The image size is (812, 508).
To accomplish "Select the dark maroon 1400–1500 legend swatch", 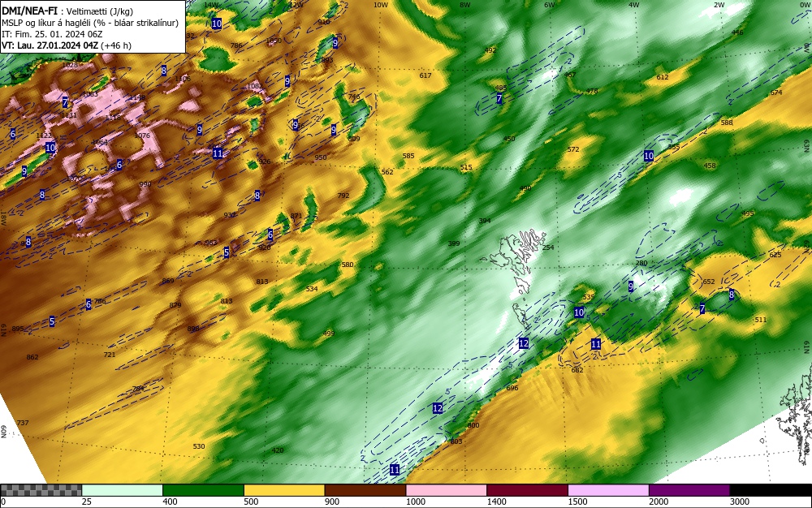I will click(528, 490).
